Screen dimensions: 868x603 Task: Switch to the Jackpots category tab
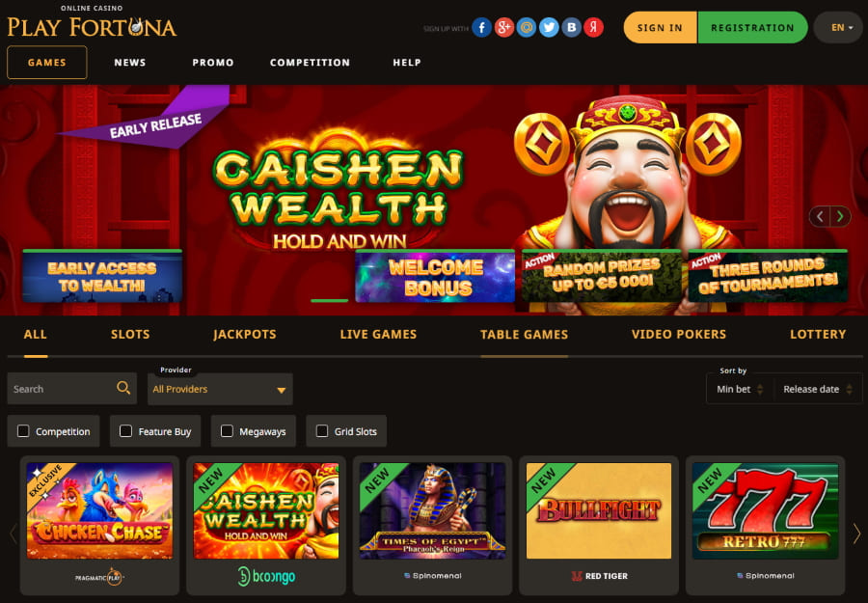[x=245, y=335]
